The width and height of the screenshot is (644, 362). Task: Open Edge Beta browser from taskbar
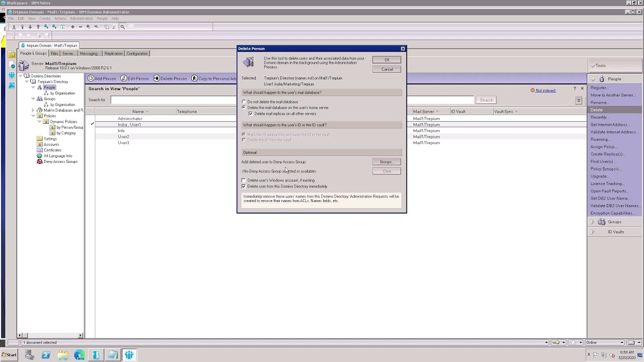[x=79, y=355]
